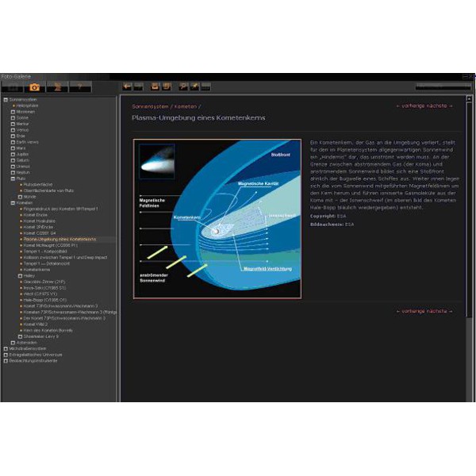
Task: Click top 'nächste →' link
Action: [440, 106]
